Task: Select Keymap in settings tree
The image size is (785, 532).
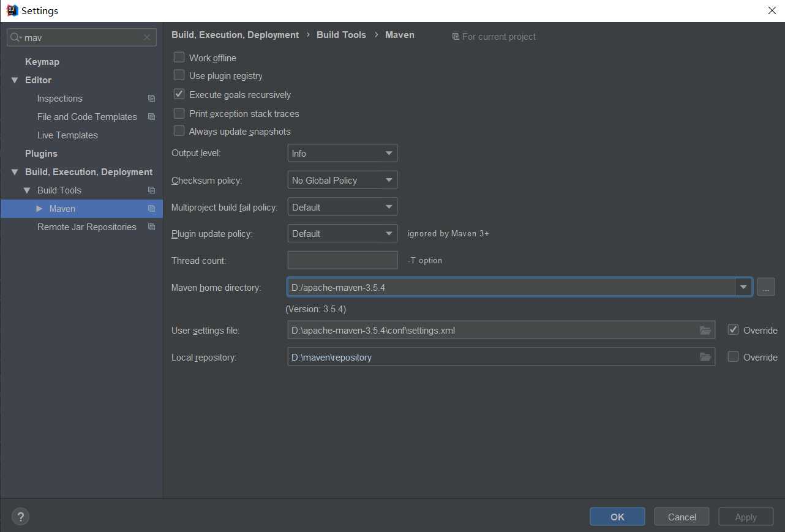Action: tap(42, 62)
